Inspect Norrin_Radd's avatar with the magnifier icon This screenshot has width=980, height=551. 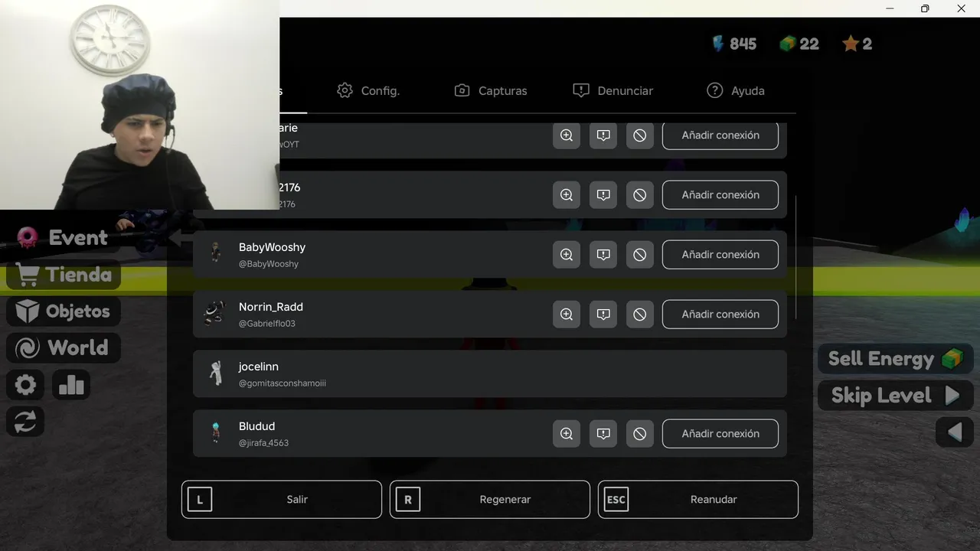pos(567,315)
